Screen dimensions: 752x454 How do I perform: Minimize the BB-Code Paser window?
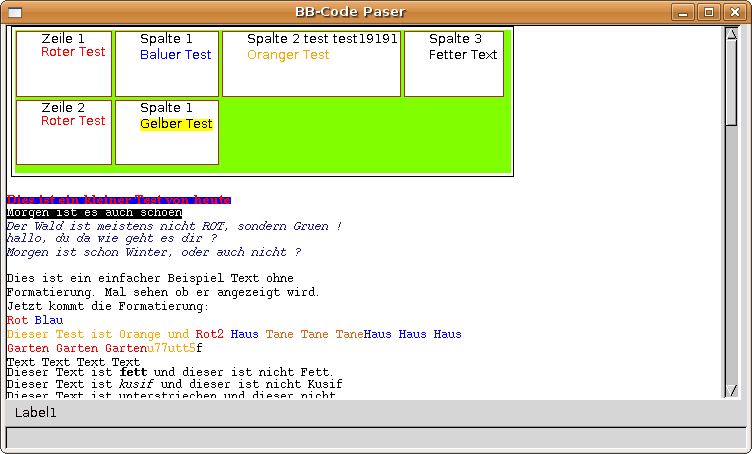(x=683, y=12)
